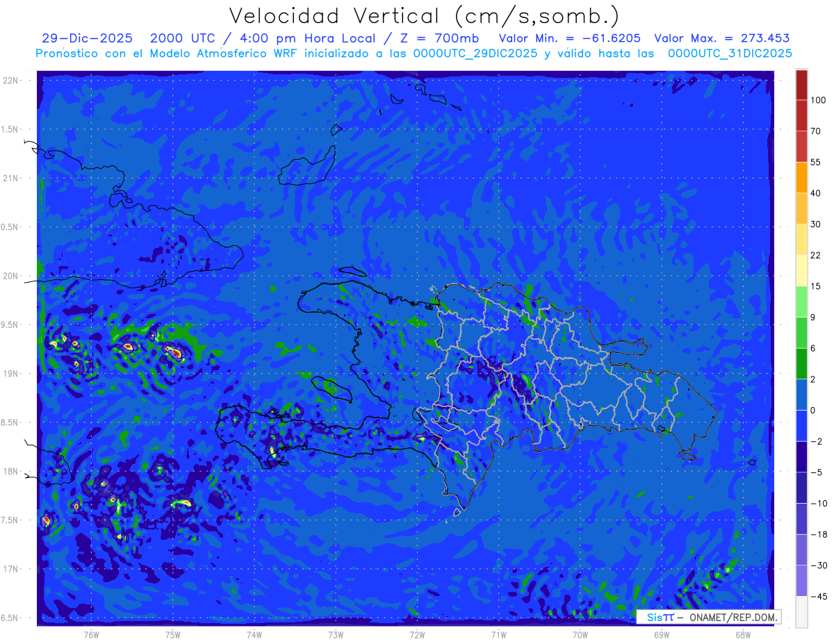This screenshot has width=834, height=644.
Task: Select the '70W' longitude label
Action: (x=580, y=634)
